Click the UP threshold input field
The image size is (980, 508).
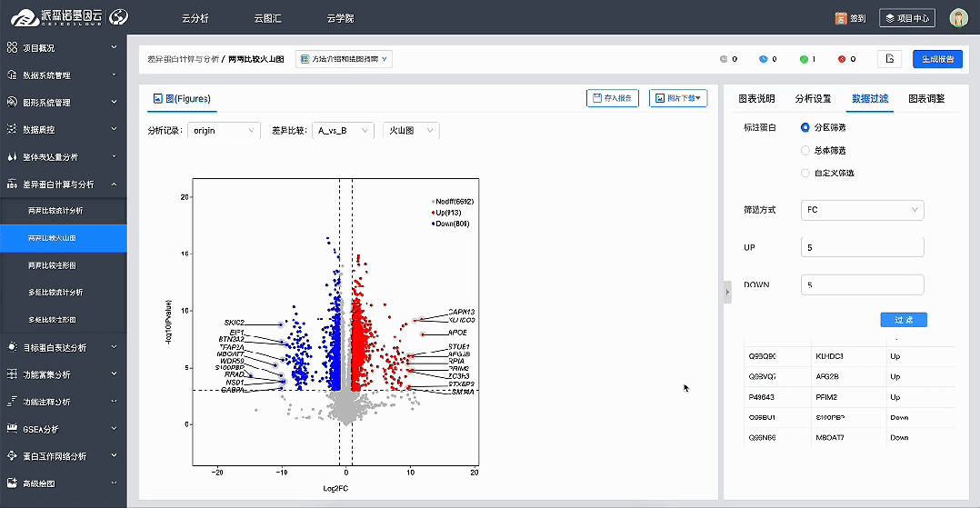pyautogui.click(x=862, y=247)
